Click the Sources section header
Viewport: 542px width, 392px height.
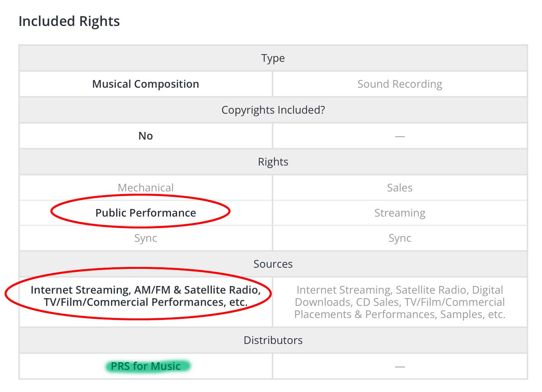273,264
